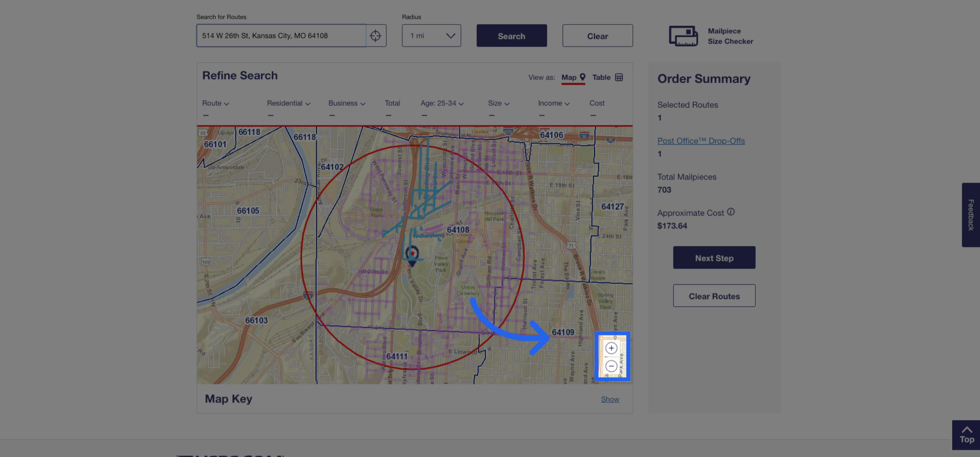Click the Next Step button

(714, 257)
